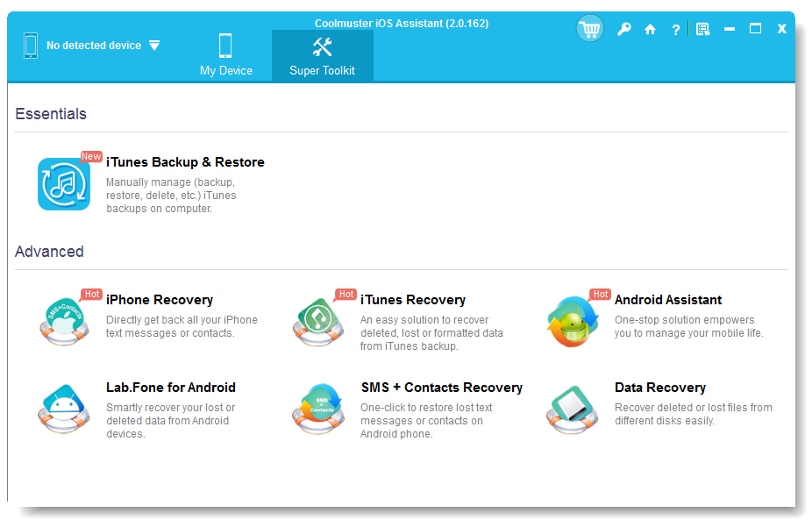
Task: Open Android Assistant via its title text
Action: pos(668,299)
